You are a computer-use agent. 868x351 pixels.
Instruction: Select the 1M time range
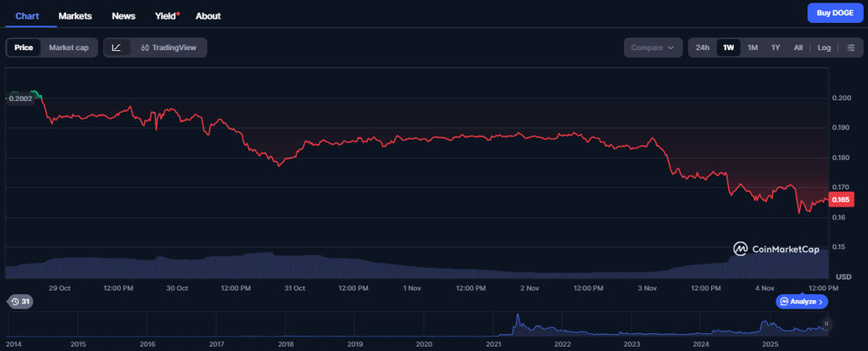[752, 47]
